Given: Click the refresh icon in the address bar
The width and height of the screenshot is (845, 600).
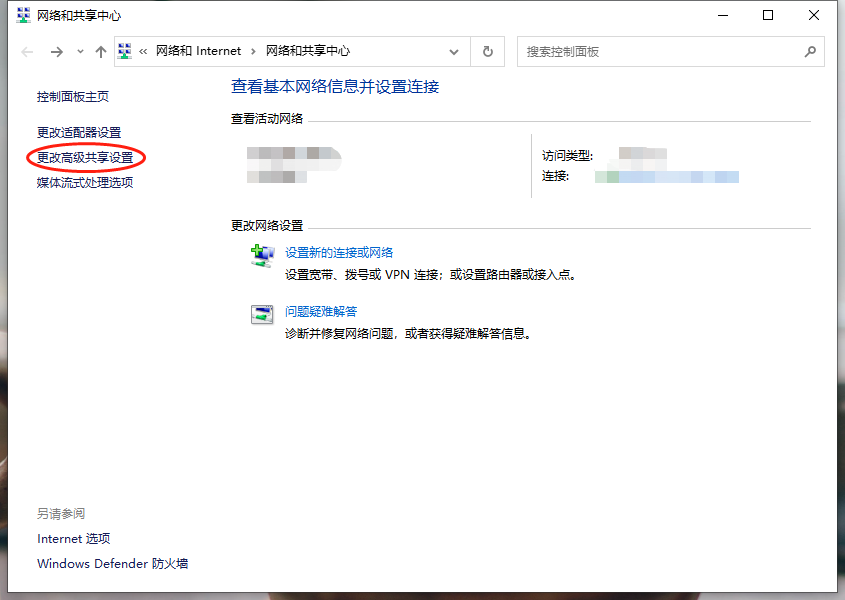Looking at the screenshot, I should pyautogui.click(x=486, y=51).
